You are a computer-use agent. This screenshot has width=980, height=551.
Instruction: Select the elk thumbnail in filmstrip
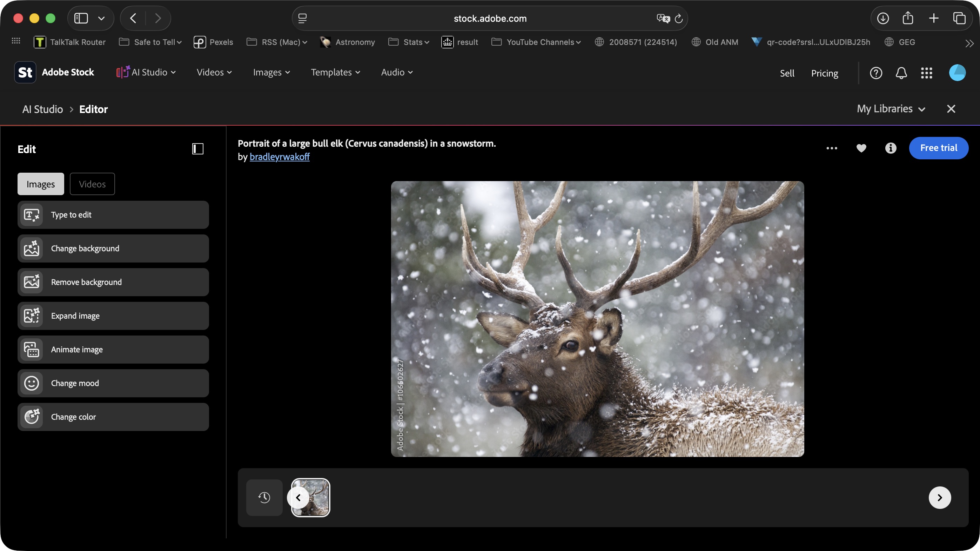(310, 498)
